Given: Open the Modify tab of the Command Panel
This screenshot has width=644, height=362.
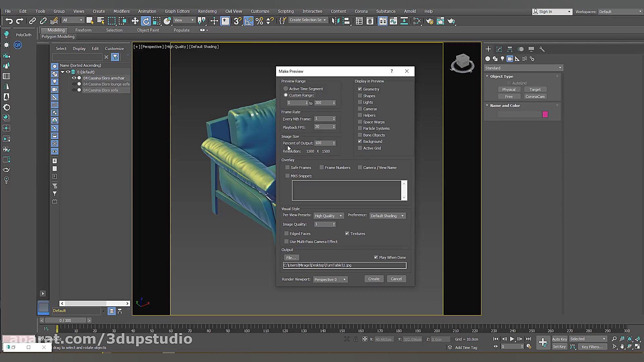Looking at the screenshot, I should [499, 49].
